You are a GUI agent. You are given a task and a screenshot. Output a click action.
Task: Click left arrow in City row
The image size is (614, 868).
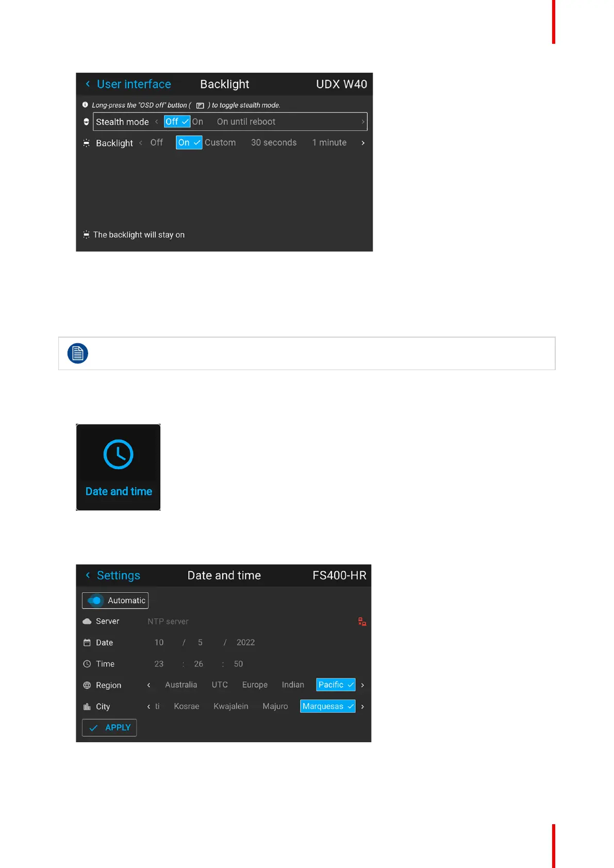click(148, 707)
